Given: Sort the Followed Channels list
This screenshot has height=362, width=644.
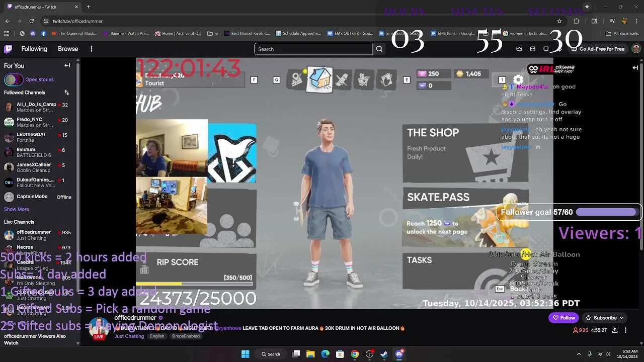Looking at the screenshot, I should point(66,93).
